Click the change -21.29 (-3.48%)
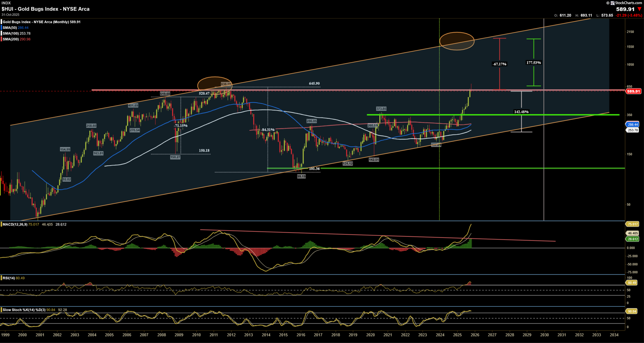644x343 pixels. point(629,15)
